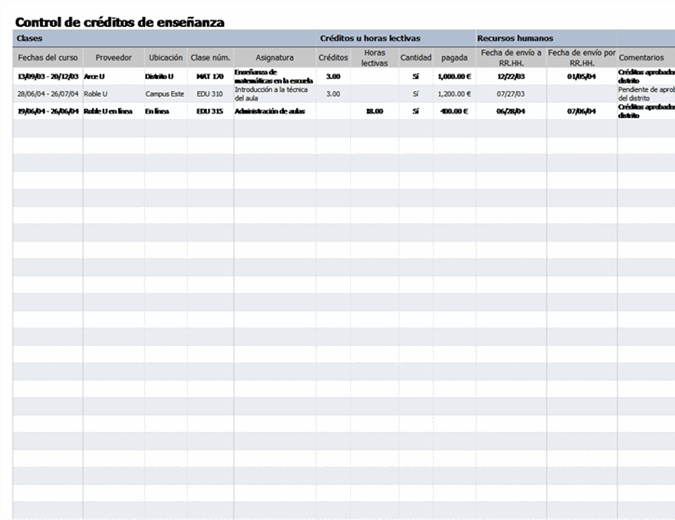Select the 'Campus Este' location cell
675x520 pixels.
[165, 93]
